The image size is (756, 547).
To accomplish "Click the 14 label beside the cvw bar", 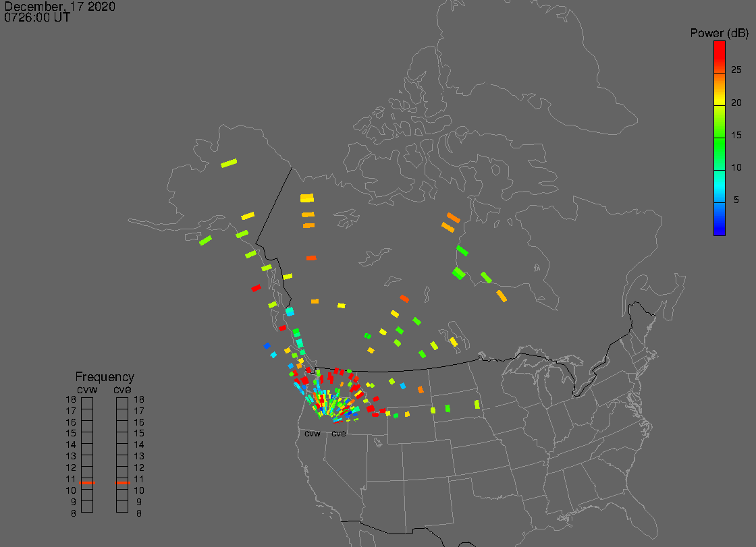I will pos(71,445).
